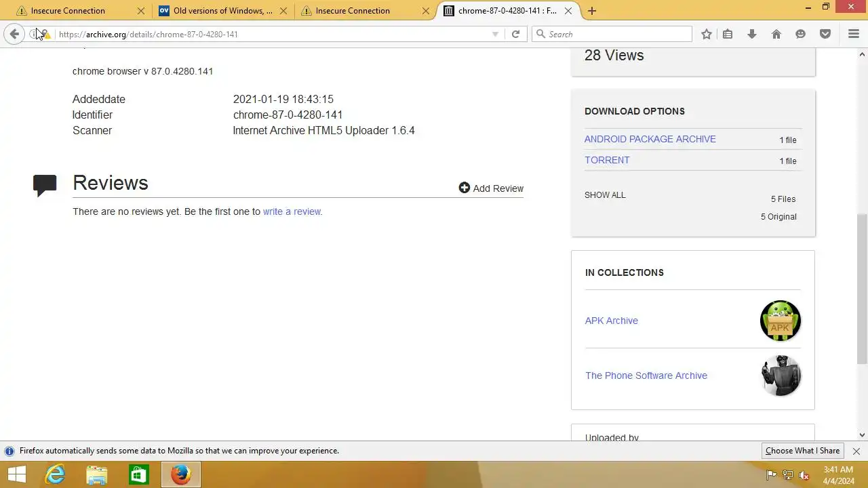Close the first Insecure Connection tab
Viewport: 868px width, 488px height.
[141, 11]
